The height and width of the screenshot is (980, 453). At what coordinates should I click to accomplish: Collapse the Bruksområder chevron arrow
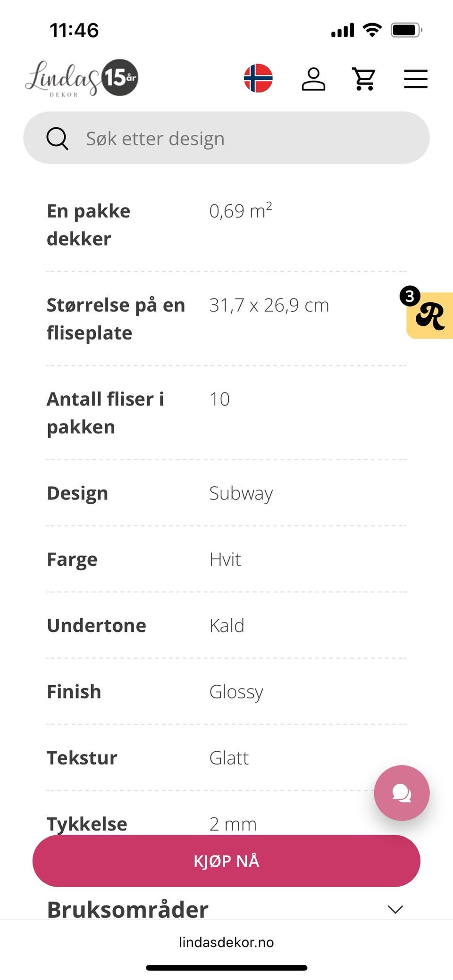tap(395, 909)
